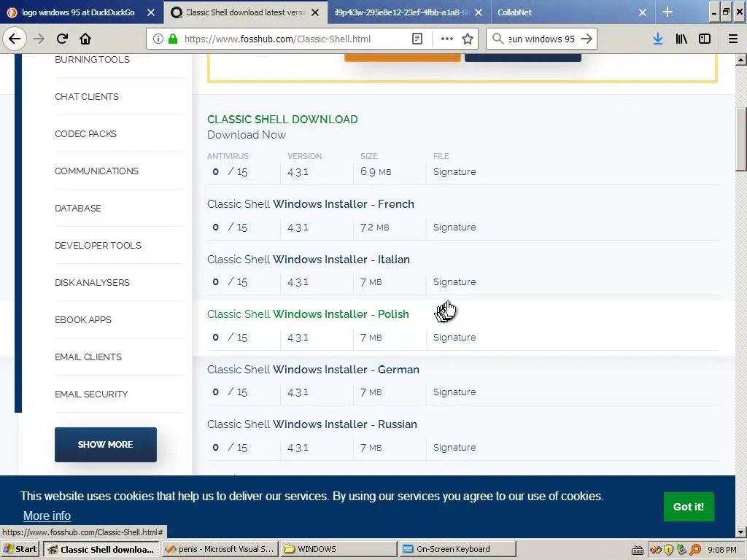747x560 pixels.
Task: Click the magnifier icon in system tray
Action: click(x=695, y=550)
